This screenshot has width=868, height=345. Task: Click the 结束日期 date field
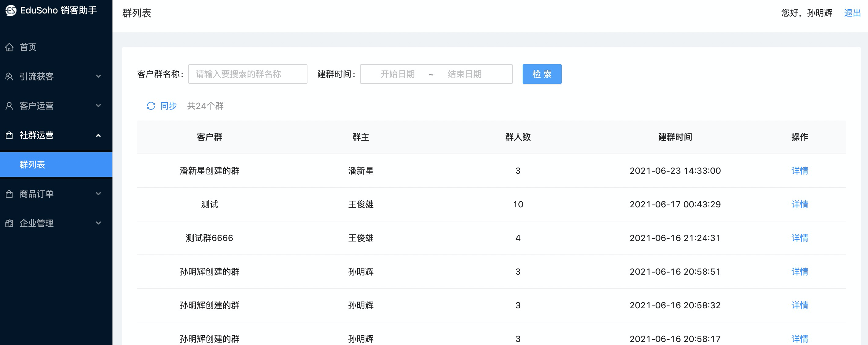pos(465,74)
